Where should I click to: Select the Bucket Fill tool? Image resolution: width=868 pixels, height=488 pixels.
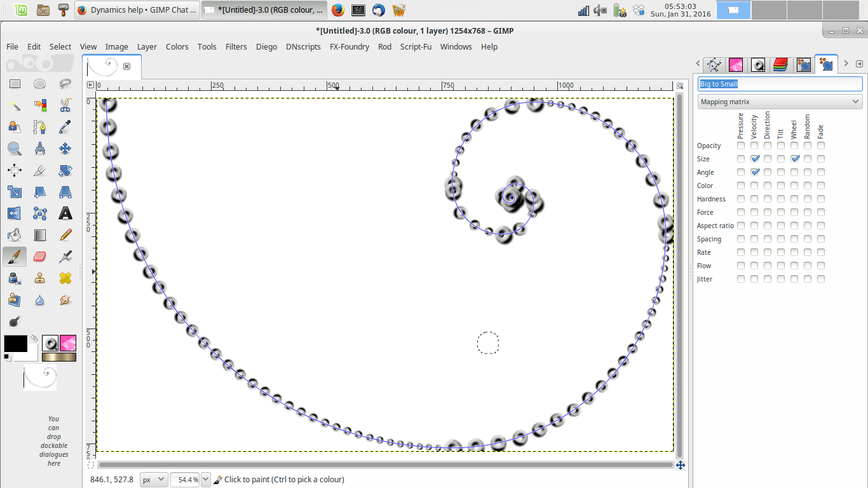(x=15, y=235)
